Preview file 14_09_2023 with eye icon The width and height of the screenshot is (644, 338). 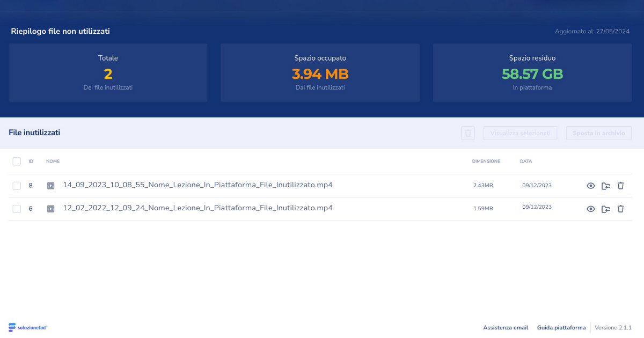[591, 186]
